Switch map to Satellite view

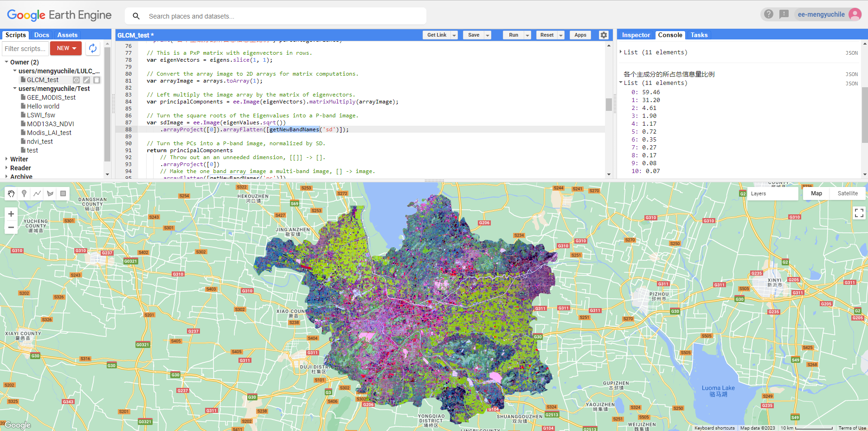pos(848,193)
